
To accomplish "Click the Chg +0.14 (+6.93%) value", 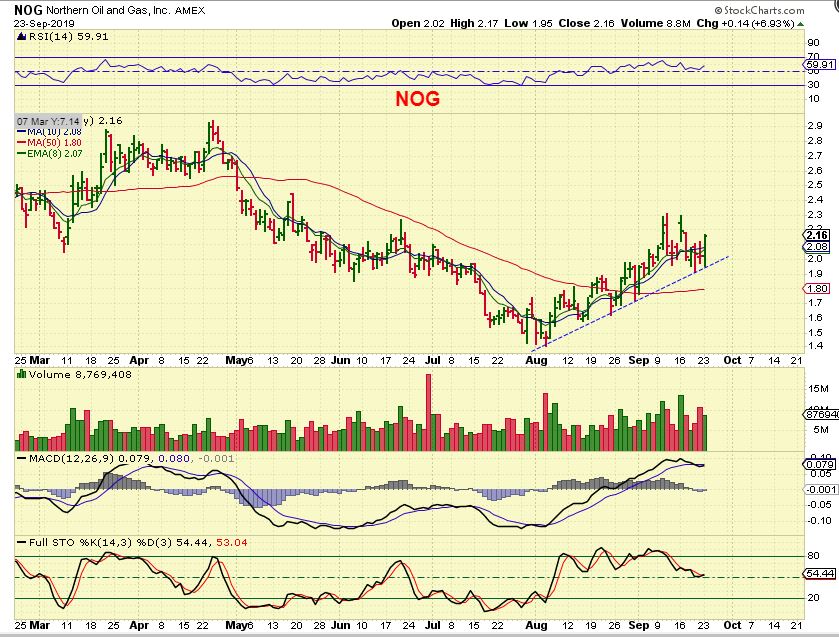I will pos(745,24).
